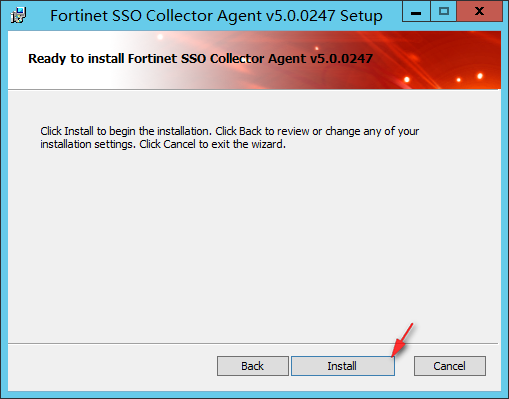Click the glowing dots on the red banner
509x399 pixels.
[458, 79]
